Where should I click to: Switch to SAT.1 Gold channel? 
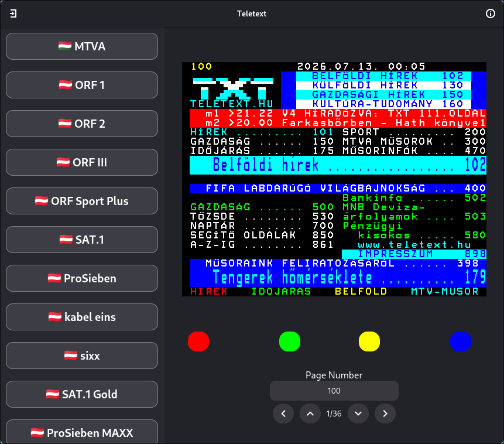[x=82, y=394]
